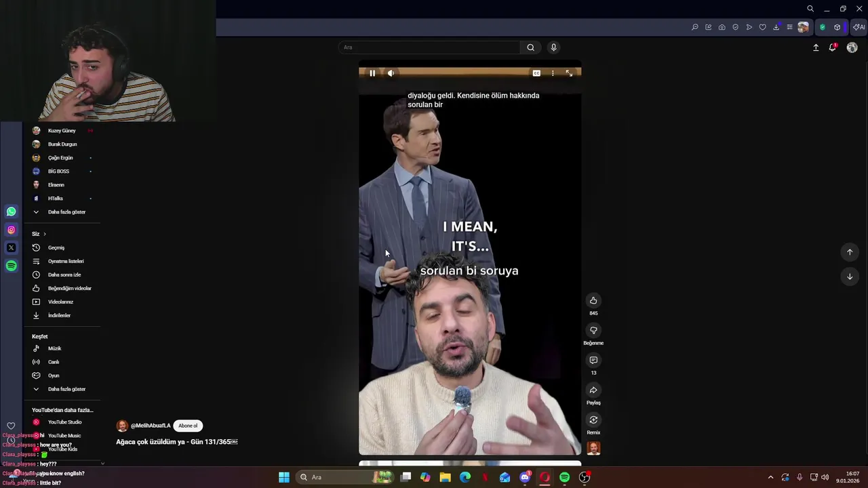
Task: Open Kuzey Güney subscription
Action: [x=62, y=131]
